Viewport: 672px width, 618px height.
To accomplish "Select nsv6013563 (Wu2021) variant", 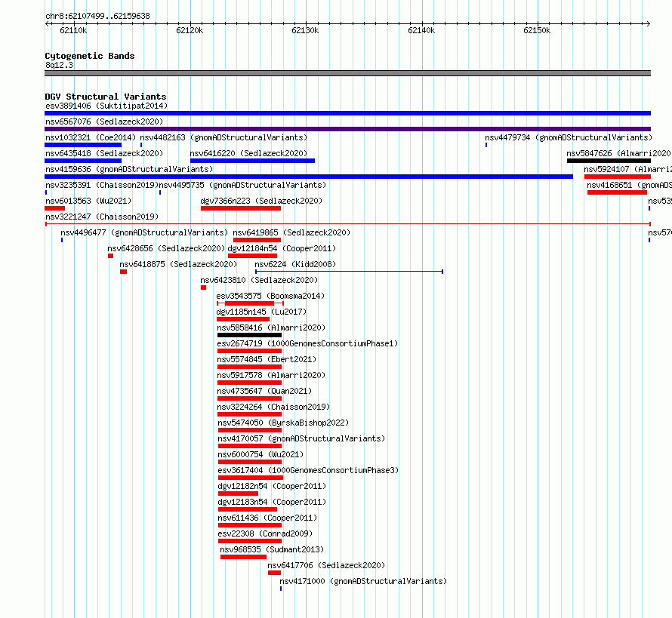I will click(x=88, y=201).
